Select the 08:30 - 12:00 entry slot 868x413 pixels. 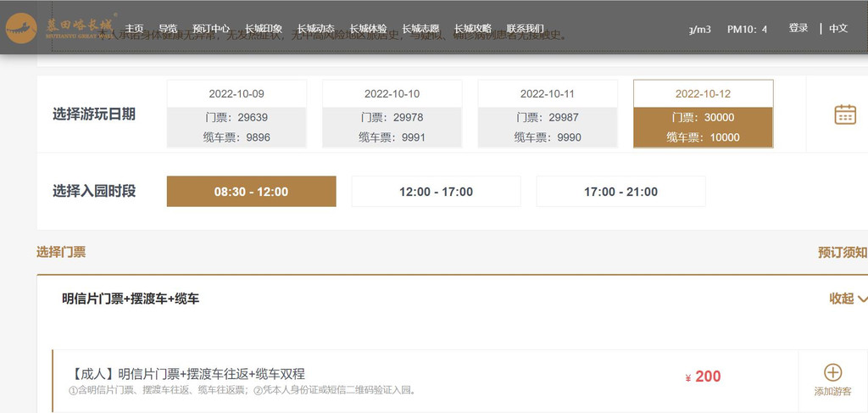[251, 192]
